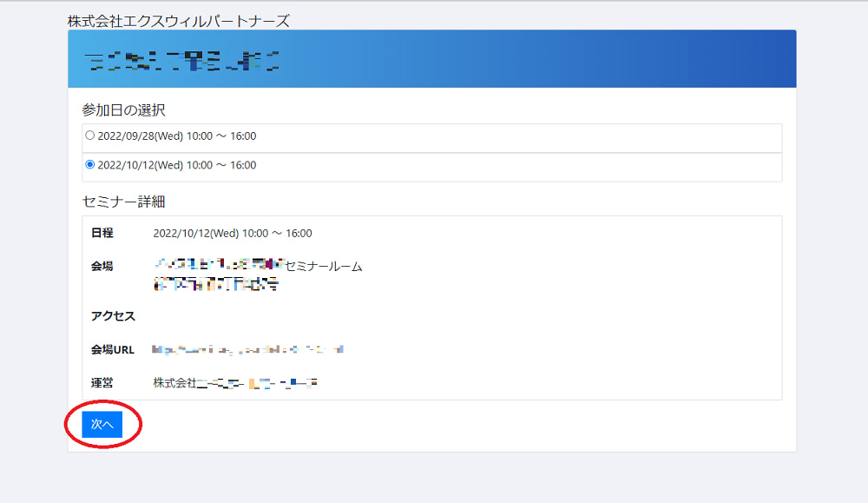Image resolution: width=868 pixels, height=503 pixels.
Task: Select the 2022/09/28(Wed) date radio button
Action: pyautogui.click(x=89, y=136)
